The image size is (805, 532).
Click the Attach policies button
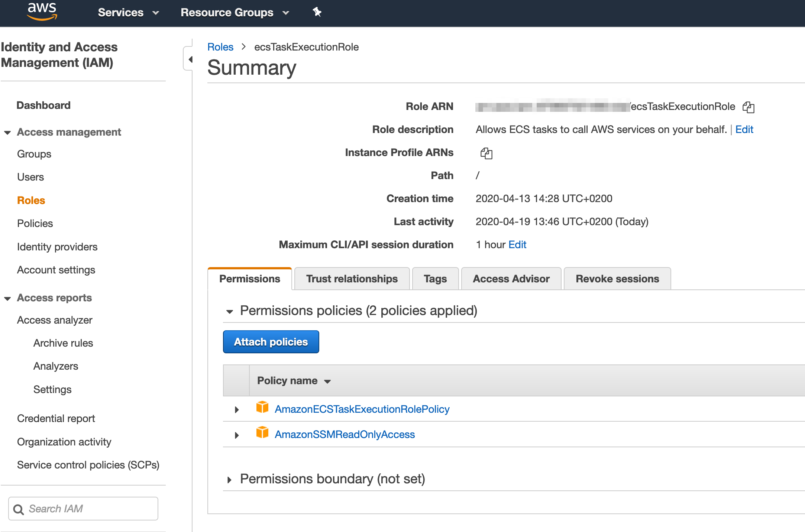pyautogui.click(x=271, y=342)
